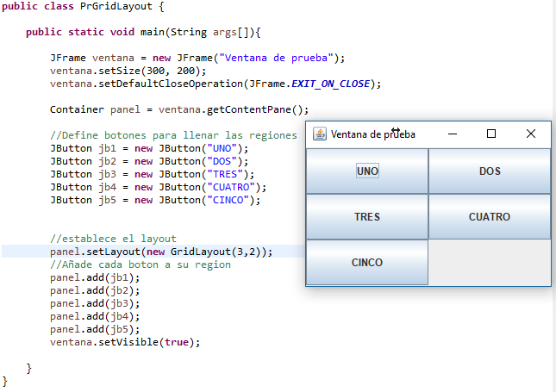
Task: Maximize the Ventana de prueba window
Action: tap(491, 134)
